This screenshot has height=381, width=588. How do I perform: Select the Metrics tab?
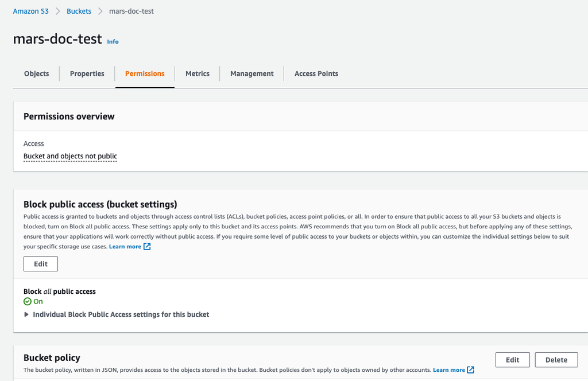[x=197, y=73]
